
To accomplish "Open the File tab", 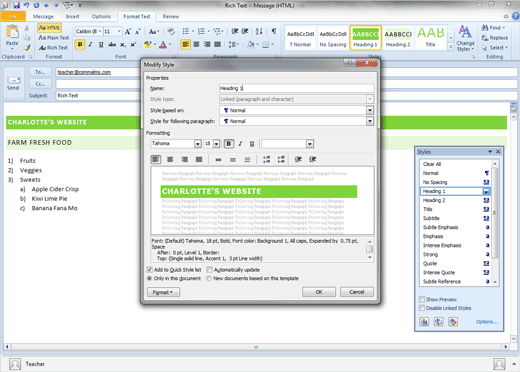I will coord(13,16).
